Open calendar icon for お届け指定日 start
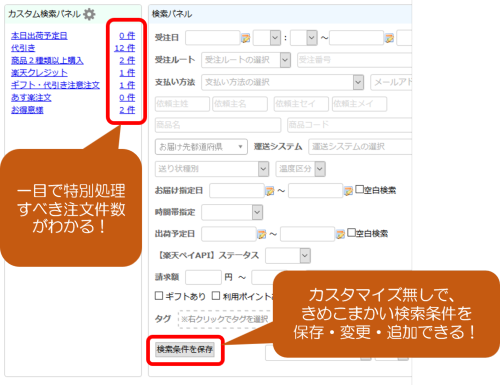The image size is (500, 385). [x=269, y=191]
